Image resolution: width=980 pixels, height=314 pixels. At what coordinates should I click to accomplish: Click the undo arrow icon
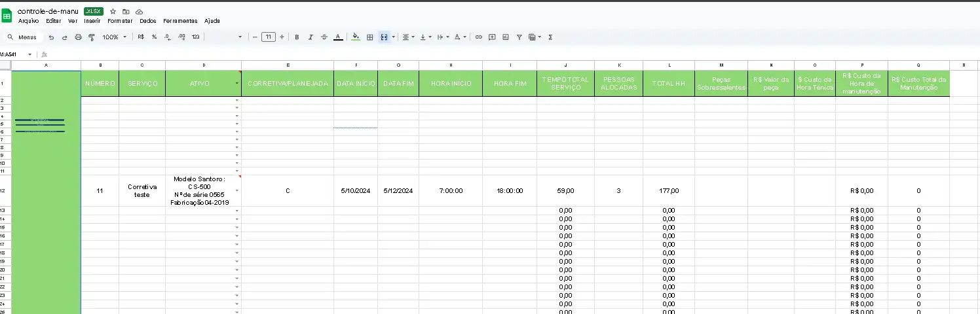(51, 37)
